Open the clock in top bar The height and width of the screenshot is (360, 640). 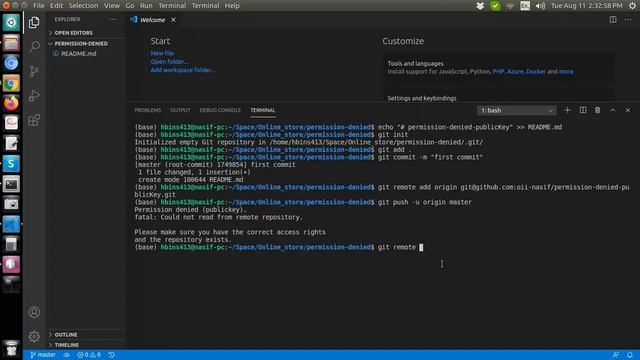click(x=587, y=6)
